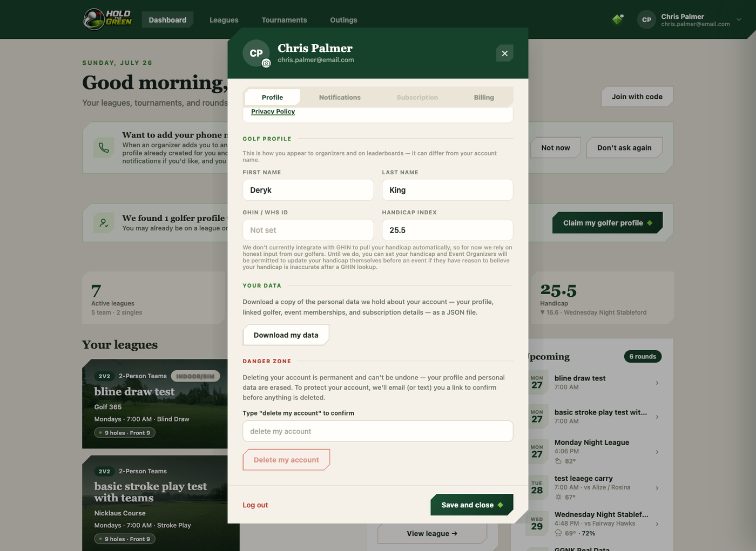The height and width of the screenshot is (551, 756).
Task: Focus the Last Name field
Action: coord(447,190)
